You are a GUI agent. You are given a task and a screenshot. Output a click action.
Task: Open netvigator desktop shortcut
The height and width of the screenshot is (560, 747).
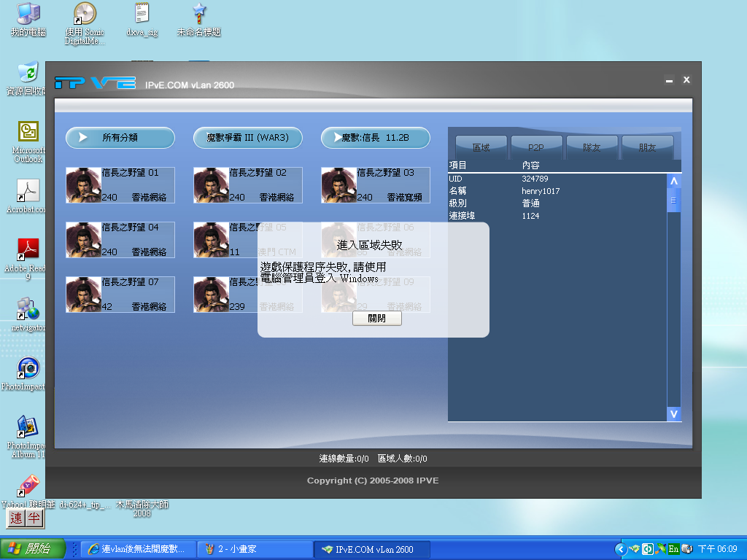point(28,314)
